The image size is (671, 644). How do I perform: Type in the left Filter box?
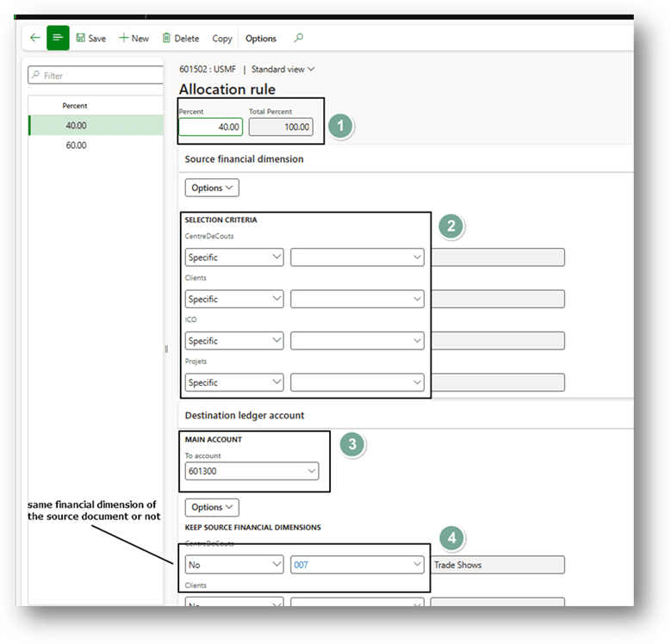point(99,76)
